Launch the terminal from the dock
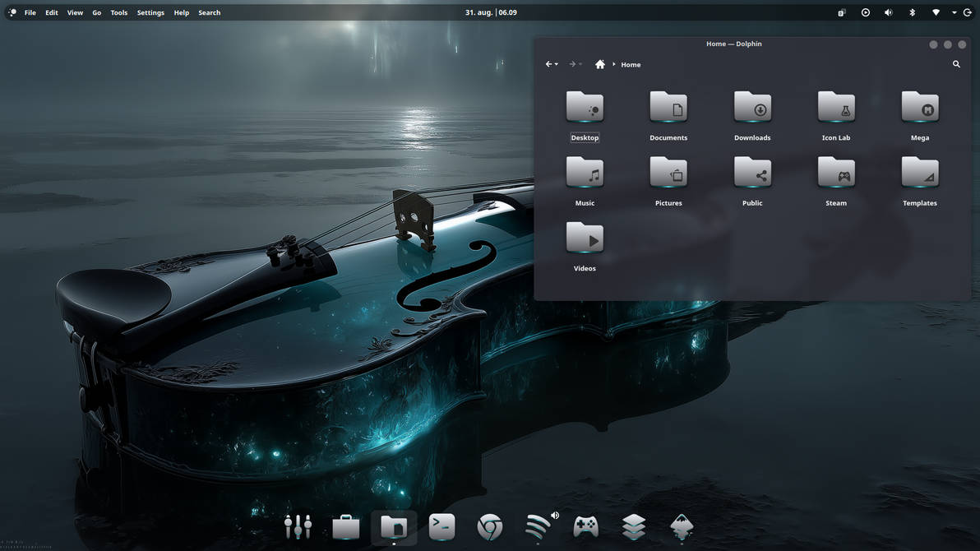 pos(441,527)
